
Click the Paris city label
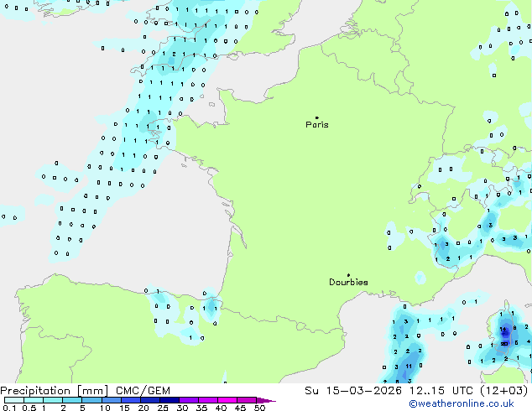(317, 125)
